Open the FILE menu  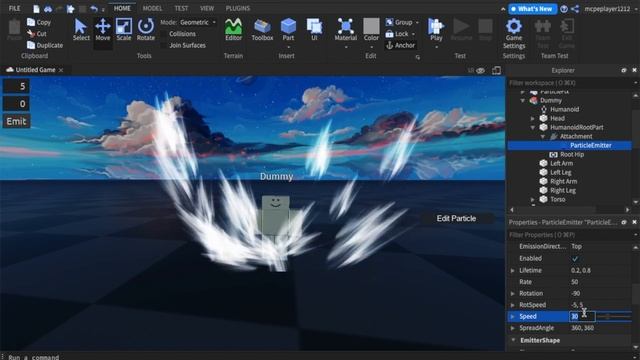pyautogui.click(x=14, y=8)
